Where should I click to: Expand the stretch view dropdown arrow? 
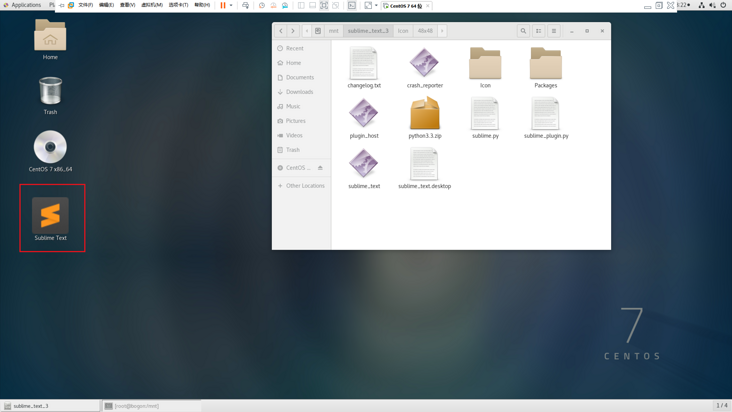(376, 5)
